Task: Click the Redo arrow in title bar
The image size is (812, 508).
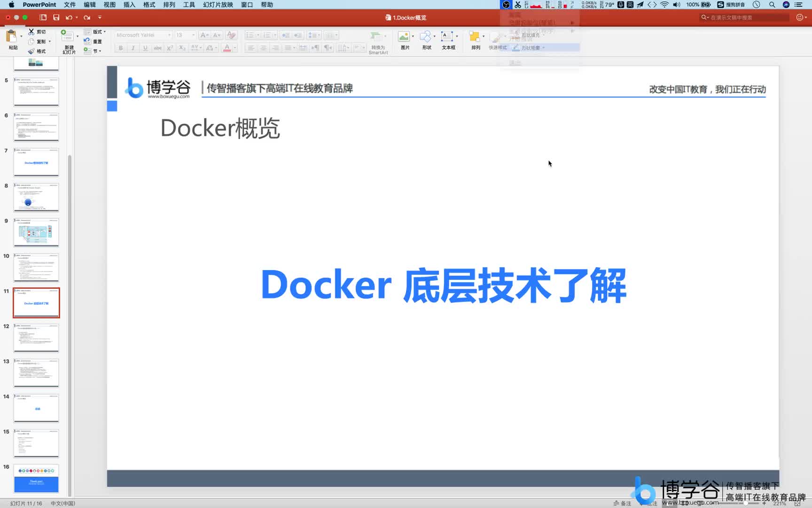Action: tap(87, 17)
